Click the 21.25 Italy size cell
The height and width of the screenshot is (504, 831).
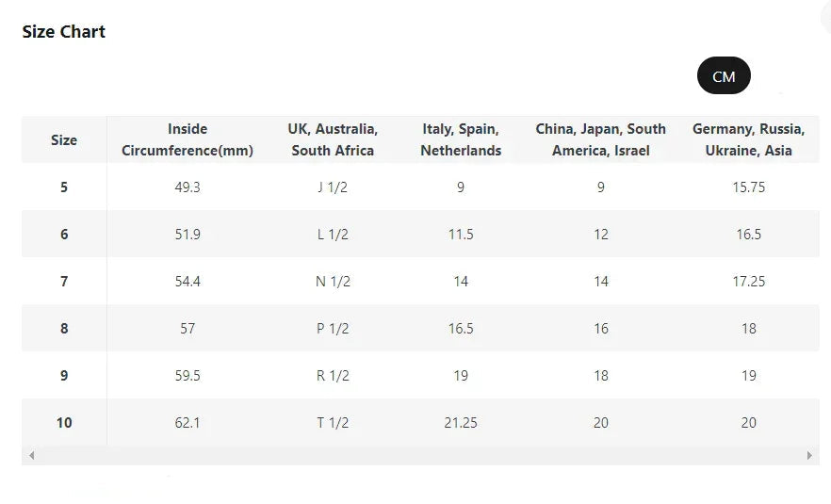461,423
